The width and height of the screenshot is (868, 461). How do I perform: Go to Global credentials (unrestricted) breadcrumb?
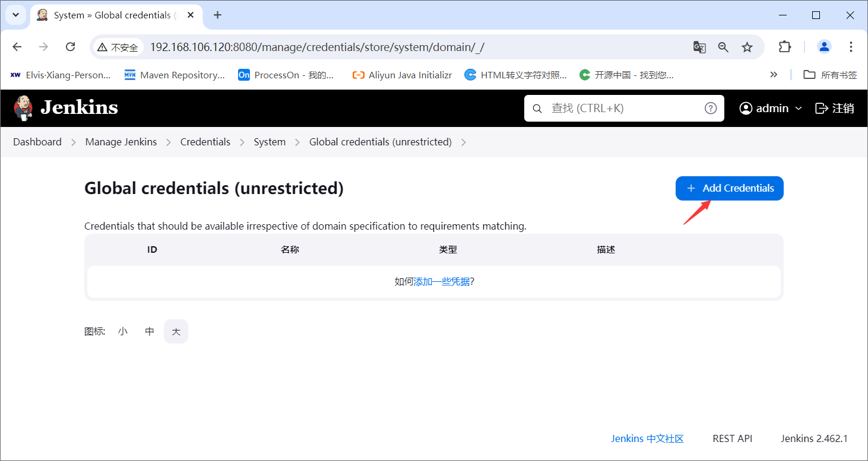pos(381,142)
